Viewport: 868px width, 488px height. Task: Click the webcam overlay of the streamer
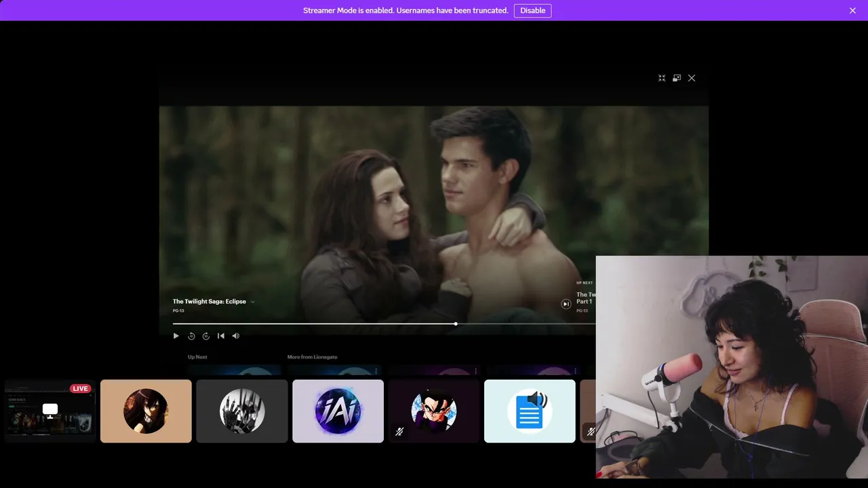click(732, 367)
